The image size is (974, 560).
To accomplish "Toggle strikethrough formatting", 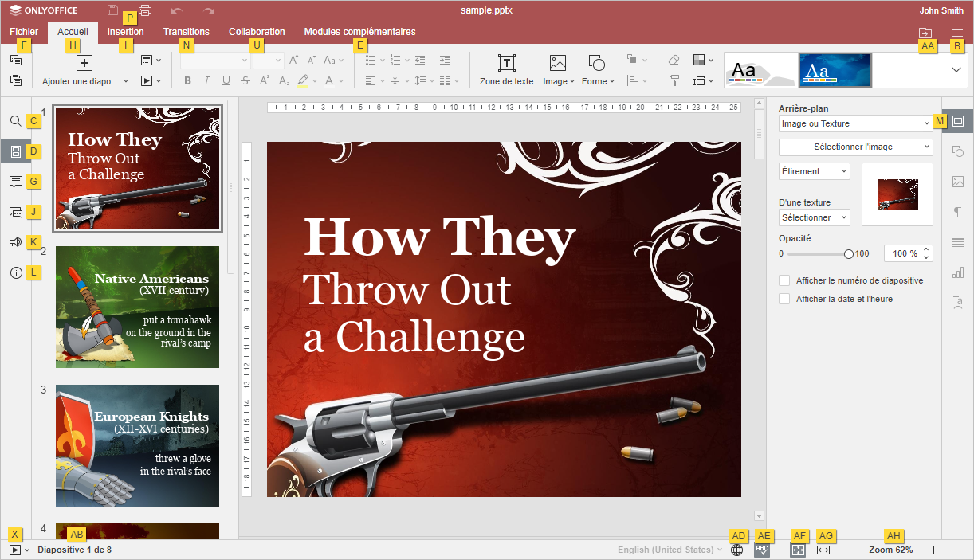I will coord(245,80).
